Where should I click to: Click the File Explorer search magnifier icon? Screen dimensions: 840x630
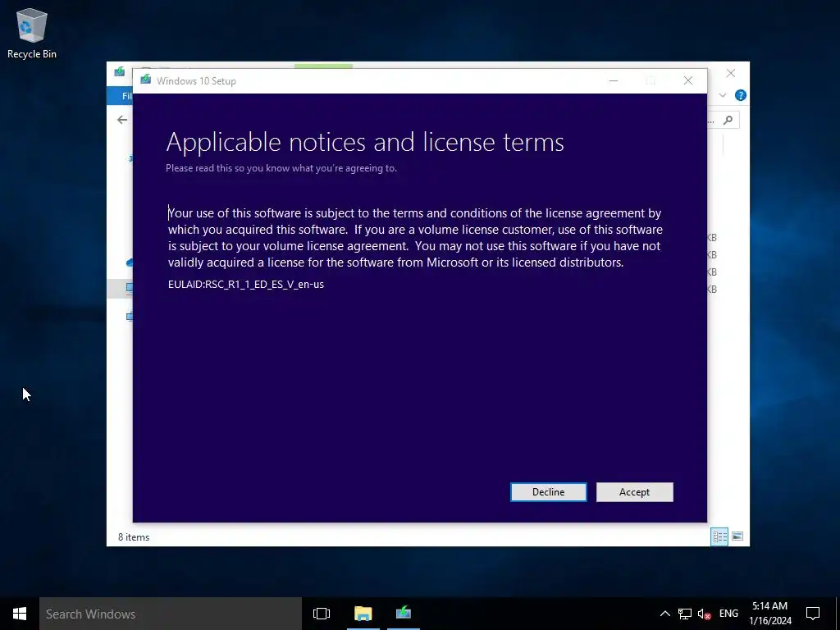(x=728, y=120)
